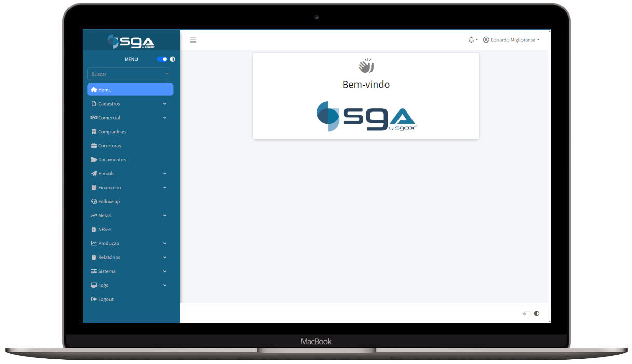Click the E-mails paper plane icon
The height and width of the screenshot is (364, 632).
point(94,174)
